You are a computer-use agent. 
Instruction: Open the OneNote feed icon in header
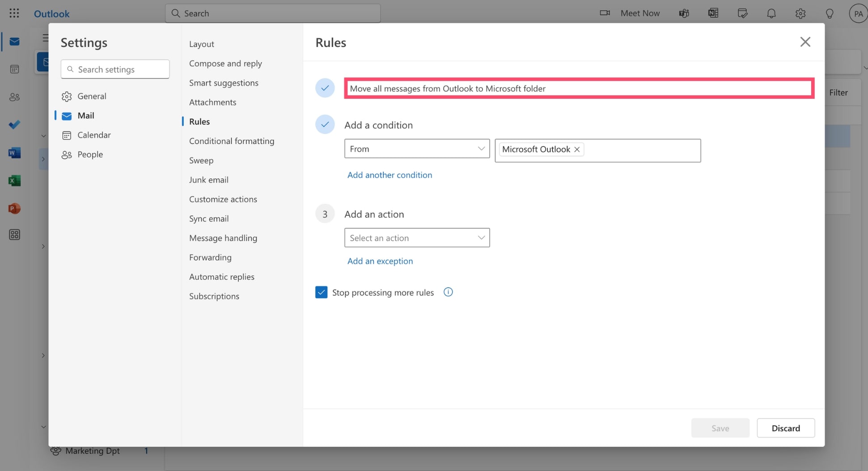tap(713, 13)
